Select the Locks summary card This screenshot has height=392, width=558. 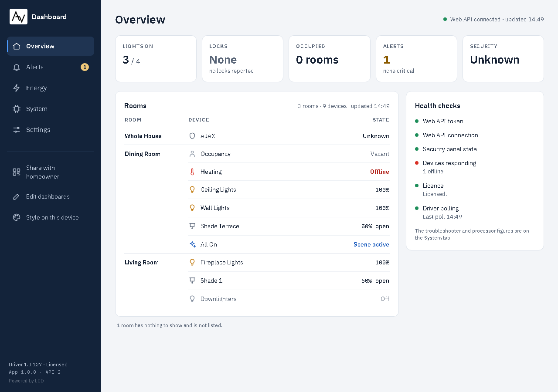click(242, 59)
